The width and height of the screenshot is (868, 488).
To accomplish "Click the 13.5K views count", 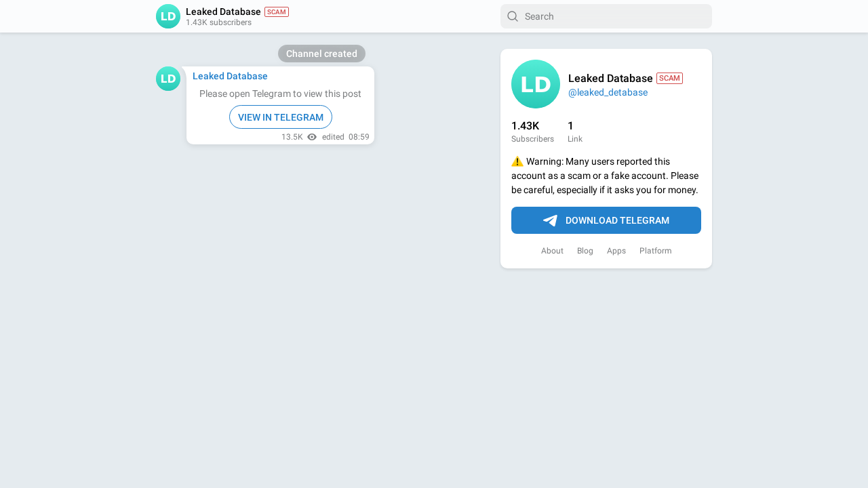I will point(292,137).
